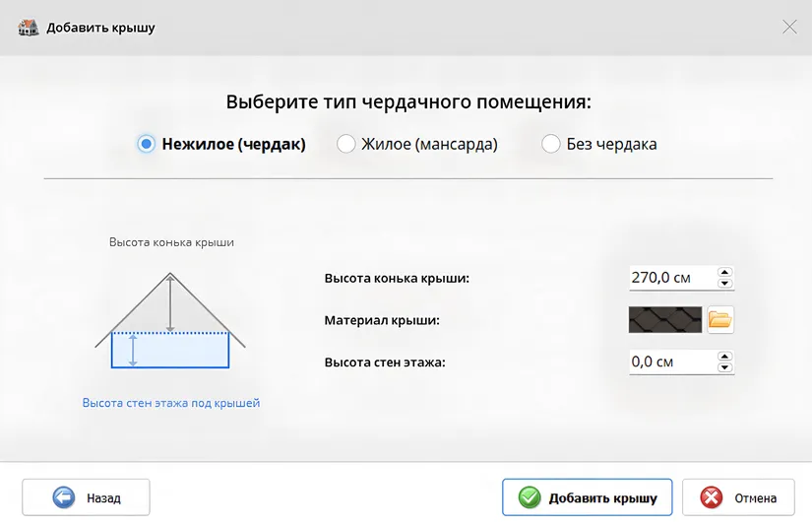Click the 270,0 см ridge height field

click(x=672, y=278)
